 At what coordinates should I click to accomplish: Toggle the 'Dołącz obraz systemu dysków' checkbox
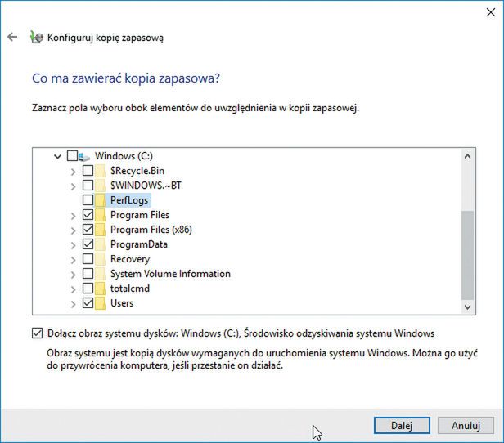point(37,333)
